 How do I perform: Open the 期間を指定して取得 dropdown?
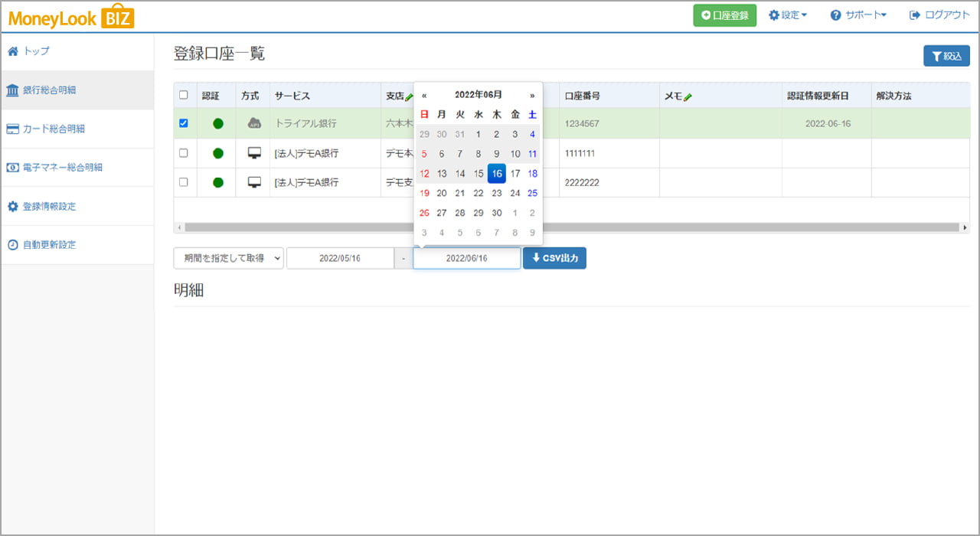tap(228, 258)
